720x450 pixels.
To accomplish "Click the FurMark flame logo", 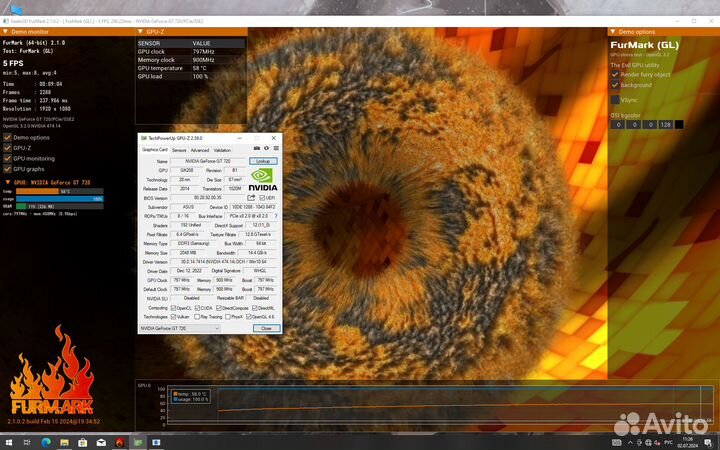I will tap(50, 385).
